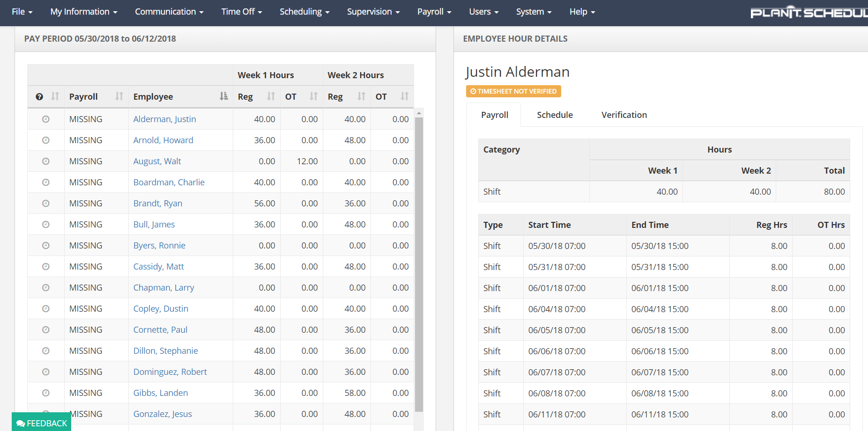Open the Supervision dropdown menu
The width and height of the screenshot is (868, 431).
coord(373,12)
